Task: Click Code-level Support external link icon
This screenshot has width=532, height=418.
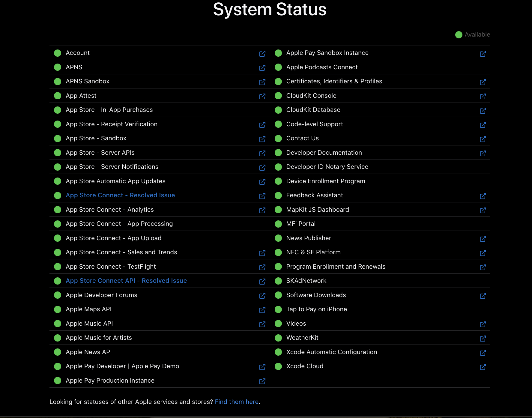Action: click(483, 125)
